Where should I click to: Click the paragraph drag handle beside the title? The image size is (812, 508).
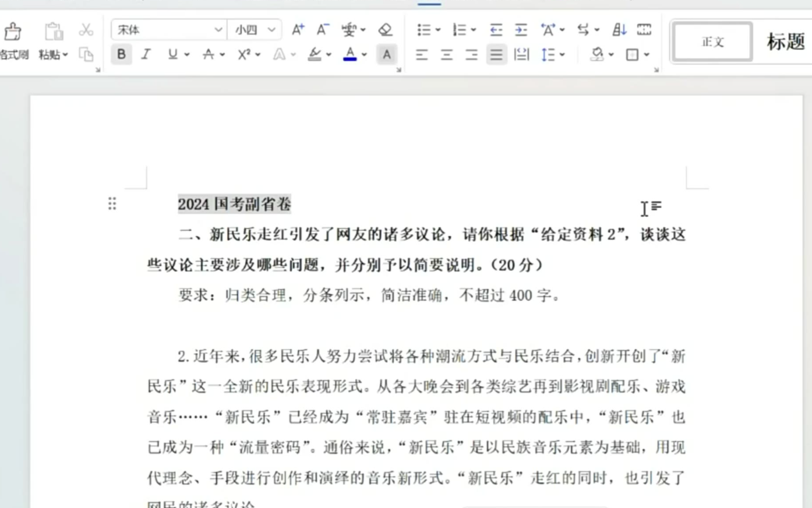click(112, 204)
